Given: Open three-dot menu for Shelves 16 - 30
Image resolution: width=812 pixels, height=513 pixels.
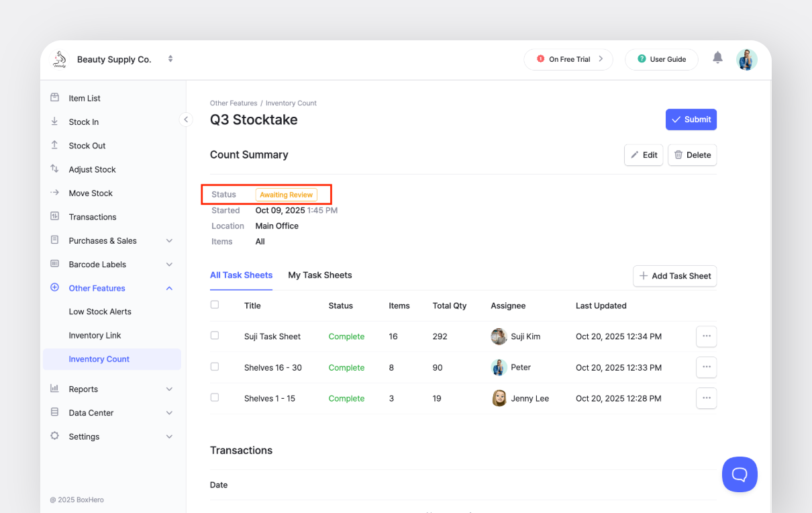Looking at the screenshot, I should (706, 367).
